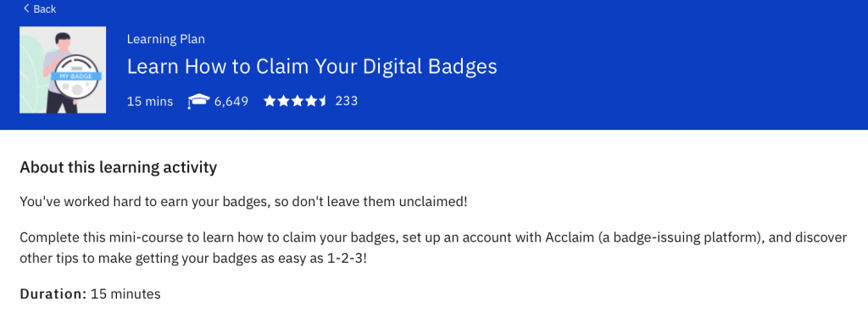Viewport: 868px width, 313px height.
Task: Click the Learning Plan label
Action: click(165, 39)
